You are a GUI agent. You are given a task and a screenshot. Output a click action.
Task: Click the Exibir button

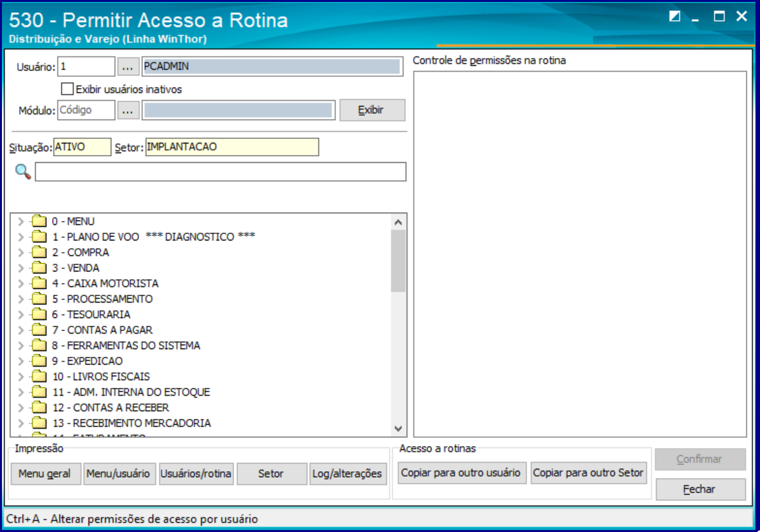(373, 110)
